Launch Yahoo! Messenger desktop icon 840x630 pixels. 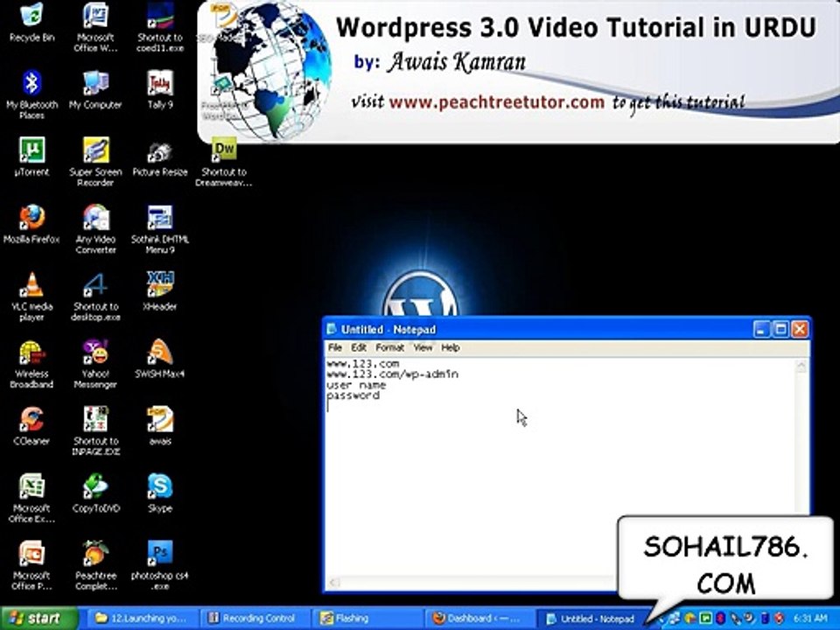click(x=95, y=363)
